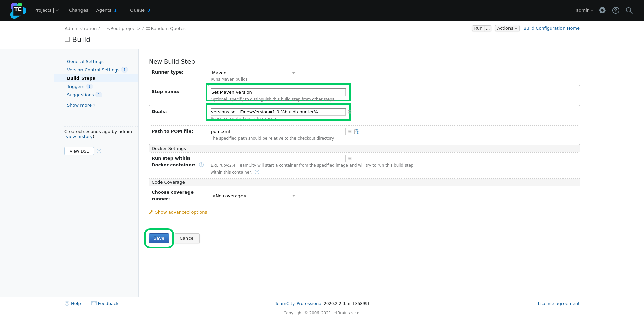This screenshot has height=334, width=644.
Task: Open parameter picker icon beside Docker container field
Action: pos(350,159)
